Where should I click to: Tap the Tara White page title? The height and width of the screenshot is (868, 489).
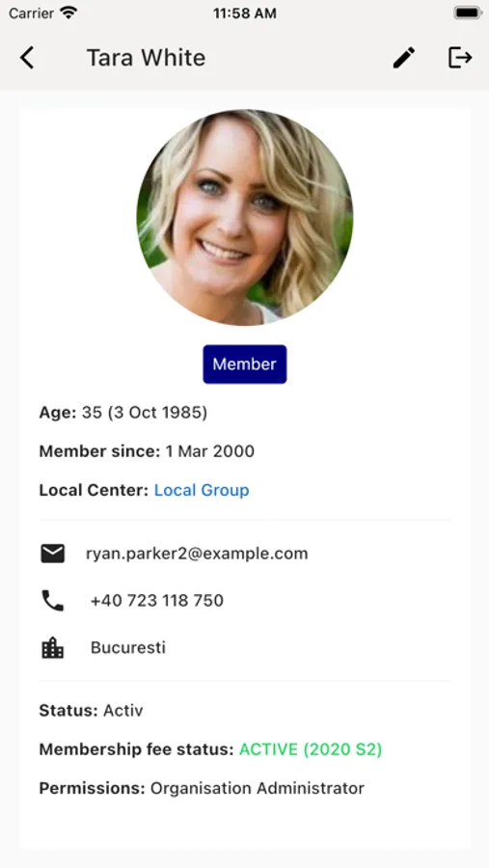pyautogui.click(x=147, y=58)
